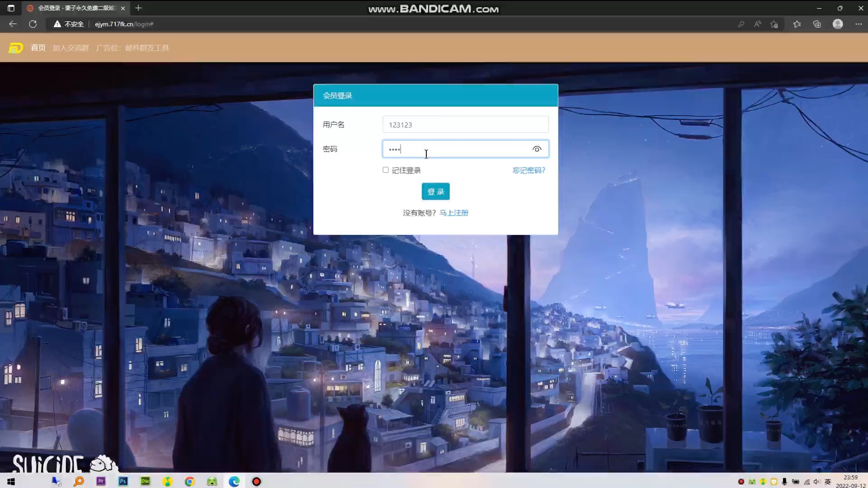The image size is (868, 488).
Task: Click the red recording tray icon
Action: pyautogui.click(x=741, y=482)
